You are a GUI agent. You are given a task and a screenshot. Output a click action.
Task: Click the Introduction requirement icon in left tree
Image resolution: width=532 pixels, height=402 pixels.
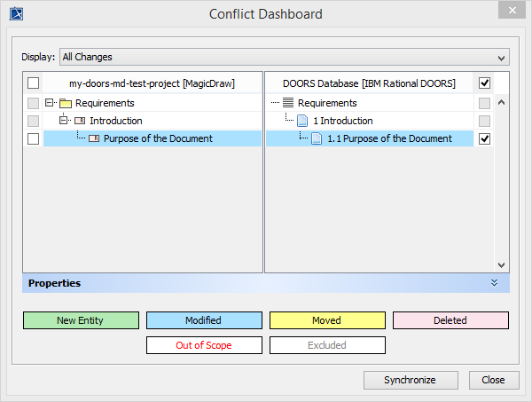79,121
